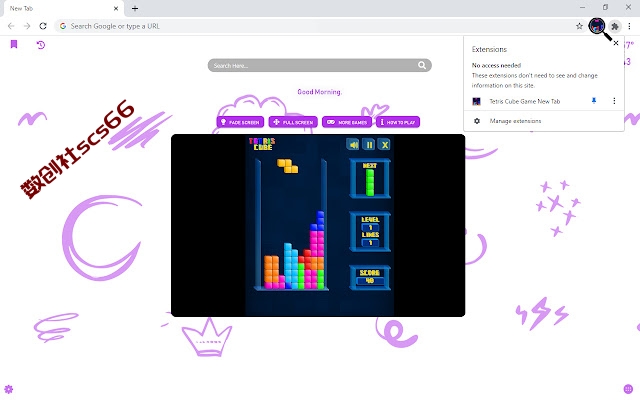This screenshot has width=640, height=400.
Task: Open a new browser tab with the plus button
Action: [135, 8]
